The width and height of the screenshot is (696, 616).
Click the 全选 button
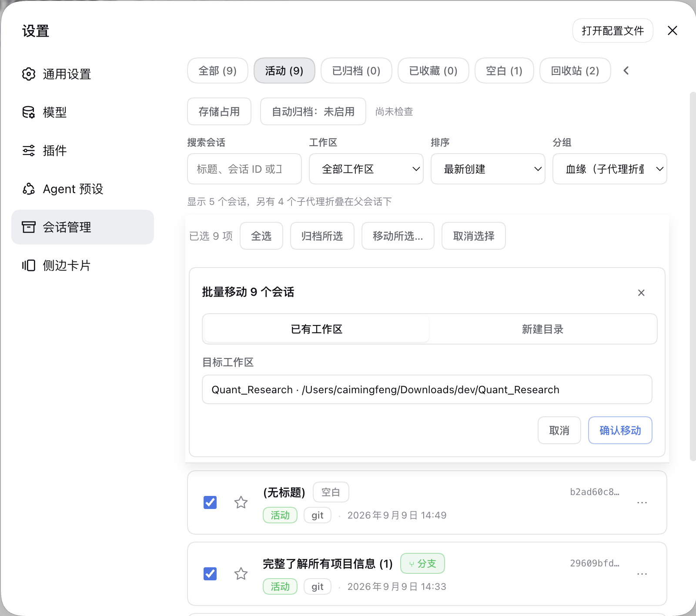pos(261,236)
